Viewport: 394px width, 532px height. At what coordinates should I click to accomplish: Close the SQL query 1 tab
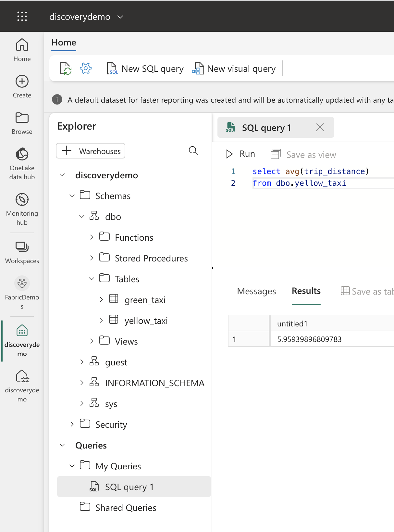click(x=320, y=127)
